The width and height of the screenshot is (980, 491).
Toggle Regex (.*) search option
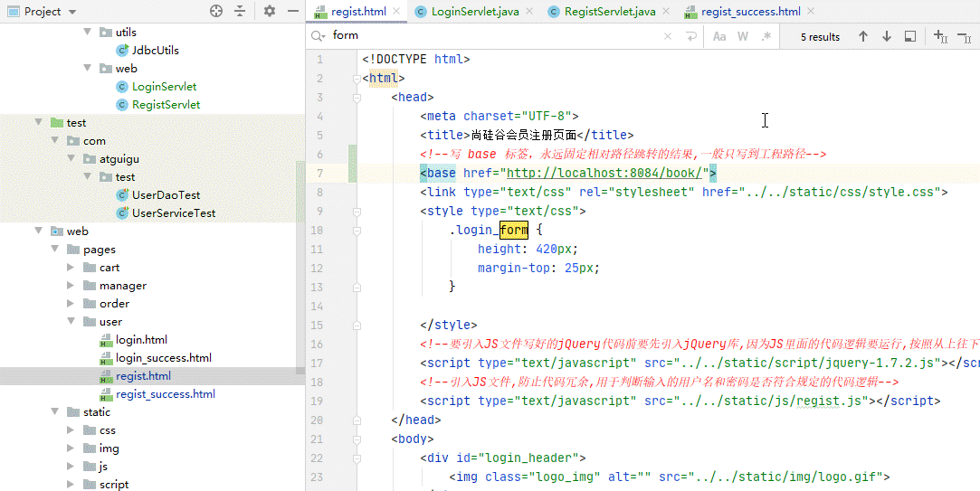[766, 36]
